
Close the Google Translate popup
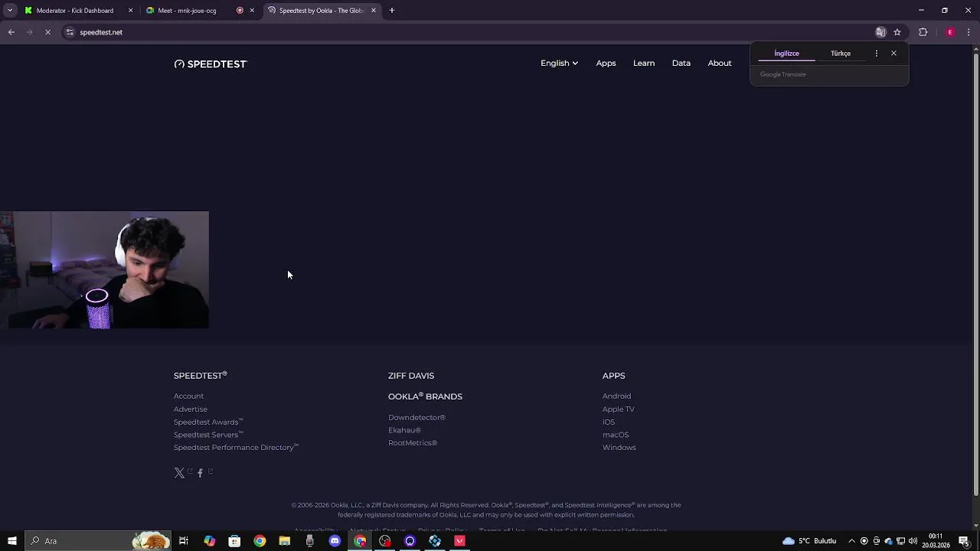click(x=893, y=54)
